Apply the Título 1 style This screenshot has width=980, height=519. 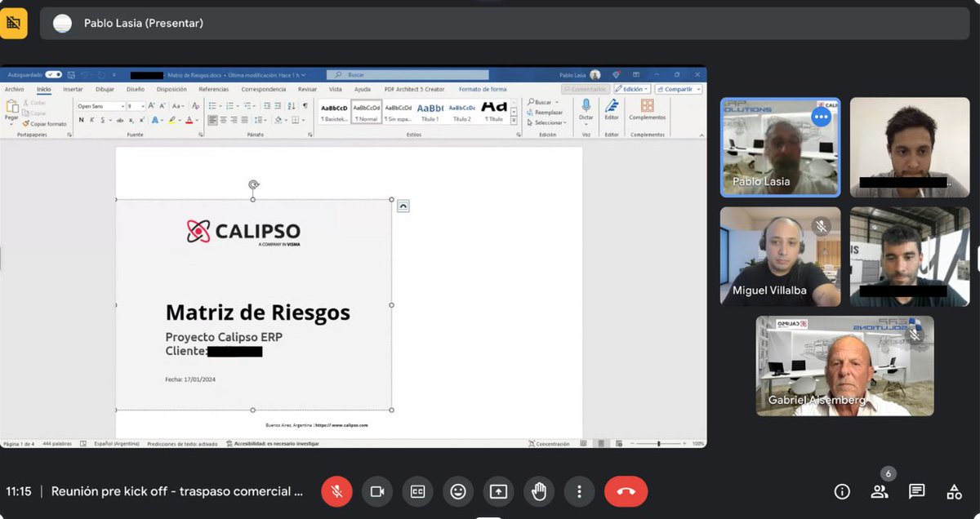click(x=430, y=112)
